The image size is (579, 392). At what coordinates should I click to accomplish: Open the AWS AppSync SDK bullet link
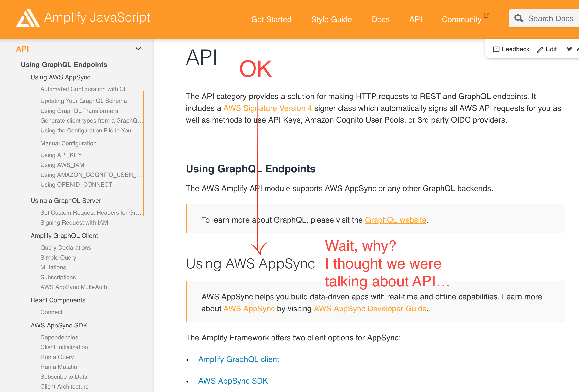tap(233, 381)
